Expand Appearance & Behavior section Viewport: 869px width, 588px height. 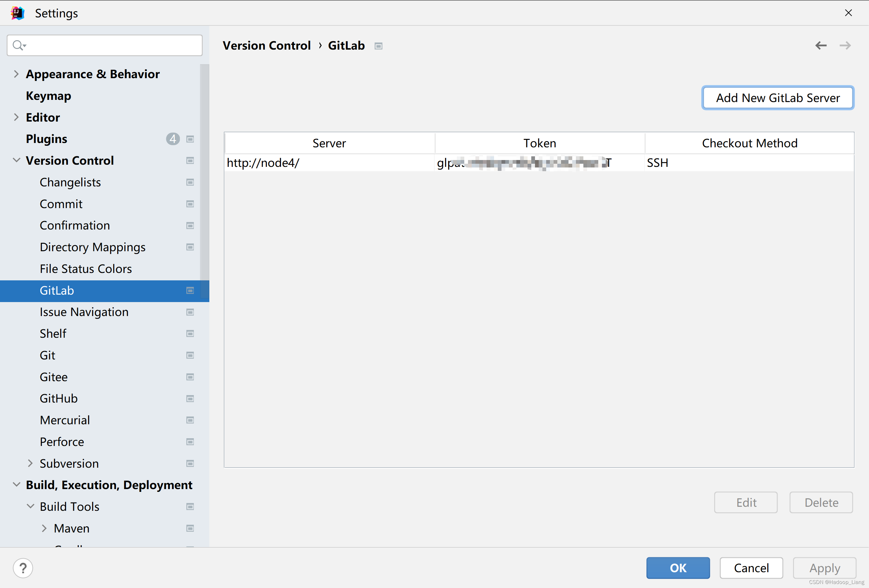pyautogui.click(x=16, y=74)
